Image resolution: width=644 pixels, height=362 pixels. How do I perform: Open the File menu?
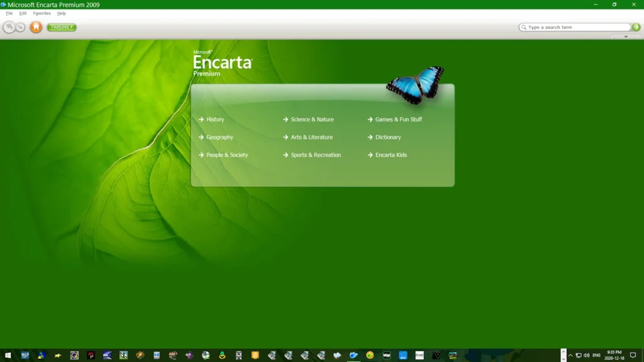9,13
